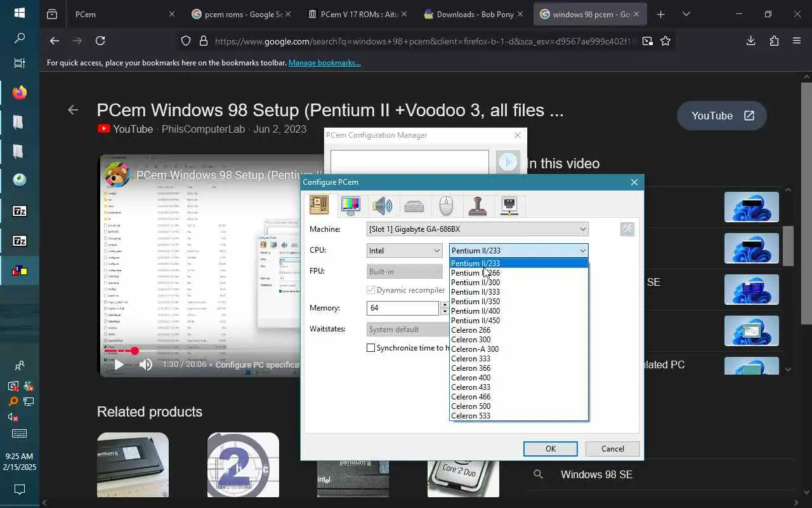This screenshot has height=508, width=812.
Task: Toggle Dynamic recompiler checkbox
Action: coord(371,290)
